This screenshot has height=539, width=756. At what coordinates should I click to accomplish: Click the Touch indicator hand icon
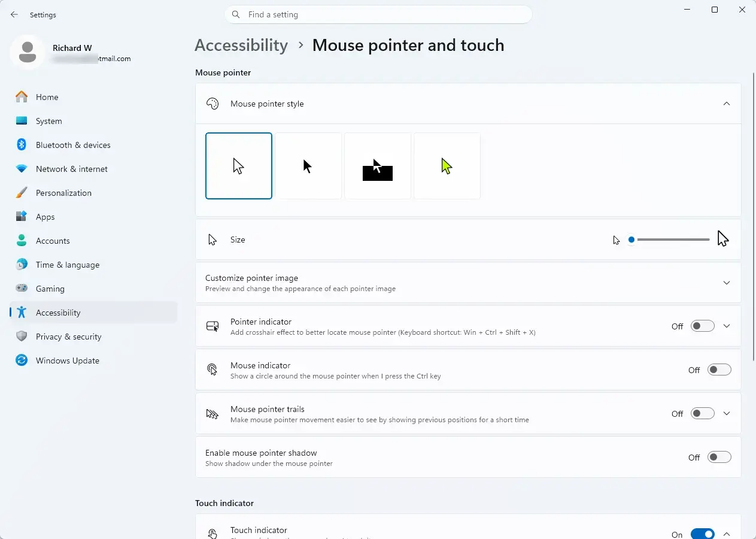coord(212,533)
